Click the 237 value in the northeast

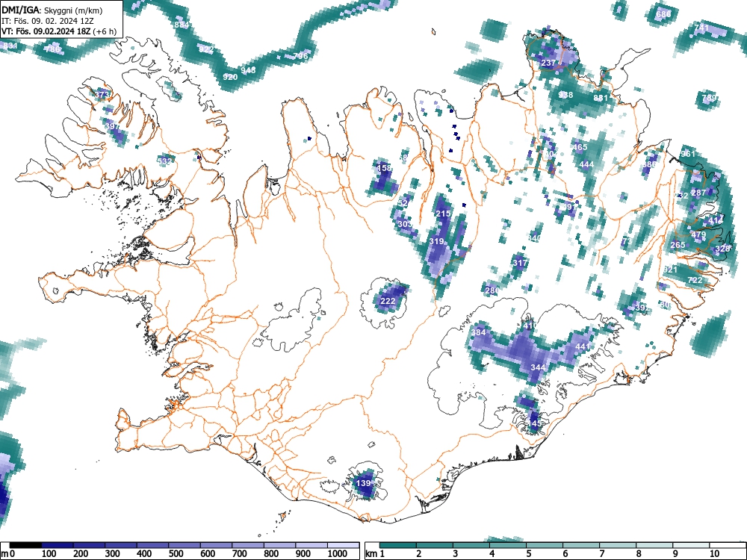tap(548, 63)
